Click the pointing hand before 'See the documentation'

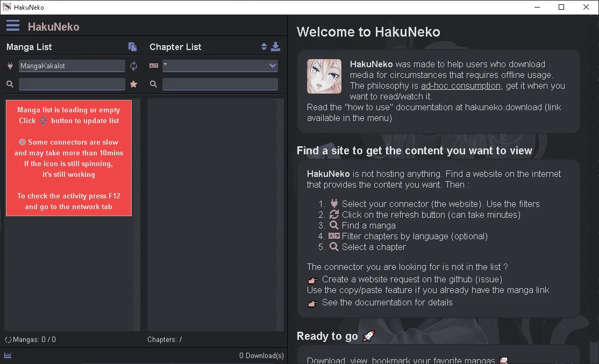313,304
